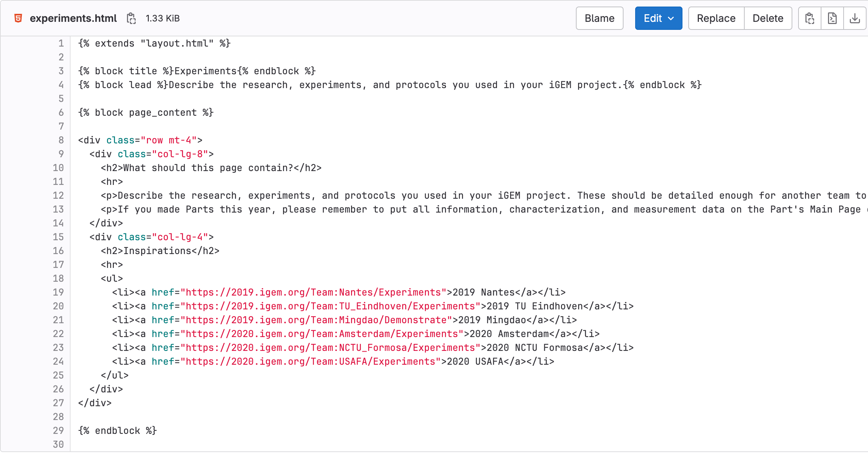The image size is (868, 463).
Task: Click the 1.33 KiB file size label
Action: coord(162,18)
